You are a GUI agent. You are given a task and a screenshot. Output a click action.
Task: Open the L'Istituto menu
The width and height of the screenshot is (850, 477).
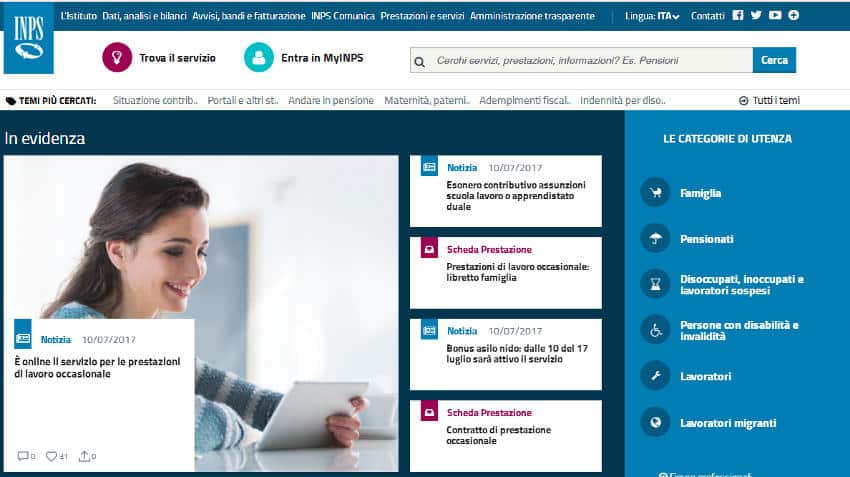[x=79, y=16]
